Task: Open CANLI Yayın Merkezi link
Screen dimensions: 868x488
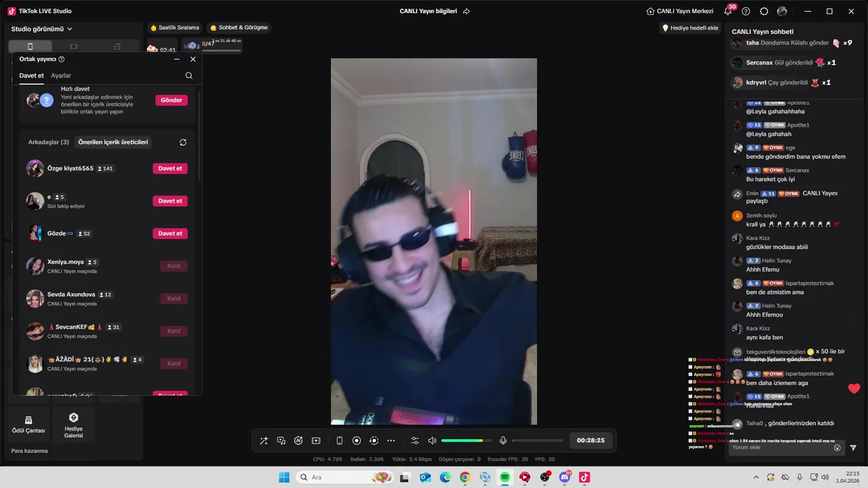Action: tap(679, 12)
